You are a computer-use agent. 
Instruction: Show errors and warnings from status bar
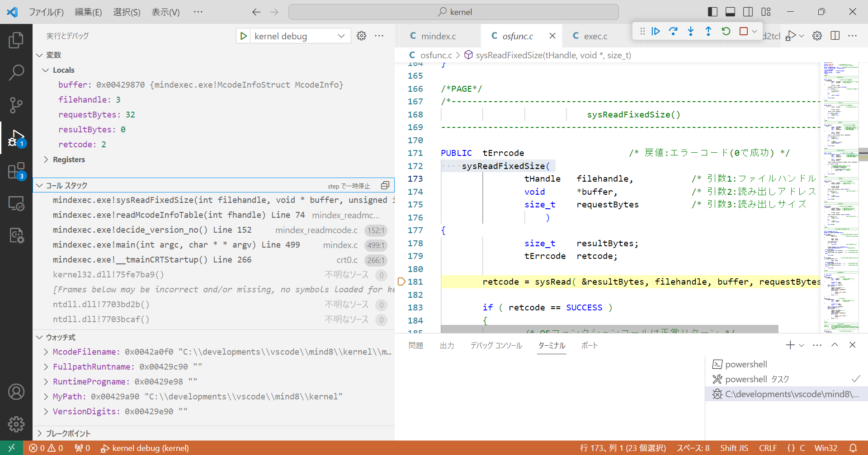click(x=46, y=448)
